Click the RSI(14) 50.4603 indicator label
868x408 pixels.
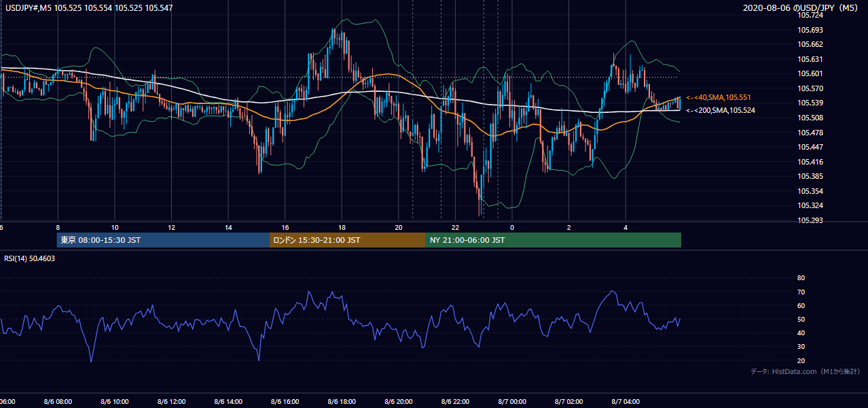(30, 258)
